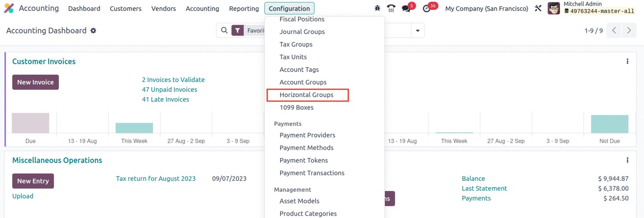
Task: Open the debug bug icon menu
Action: [x=377, y=8]
